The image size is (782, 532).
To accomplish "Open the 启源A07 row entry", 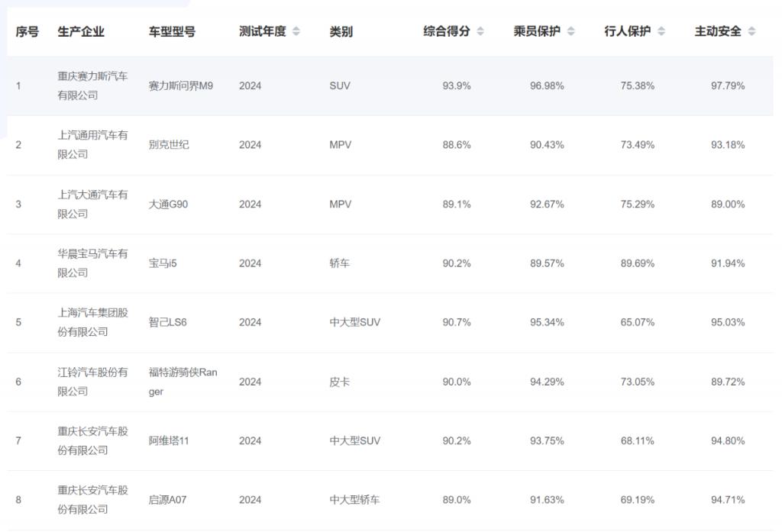I will (x=168, y=500).
